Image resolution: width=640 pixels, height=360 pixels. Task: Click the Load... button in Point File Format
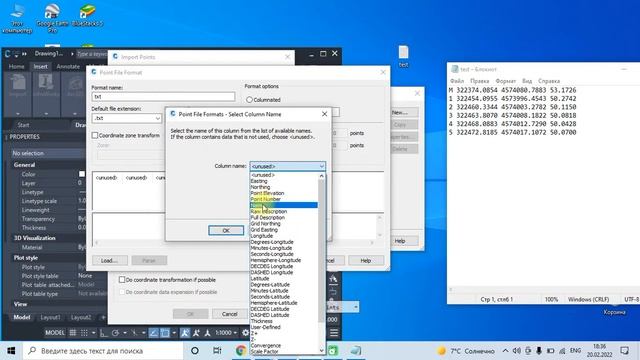pos(109,260)
